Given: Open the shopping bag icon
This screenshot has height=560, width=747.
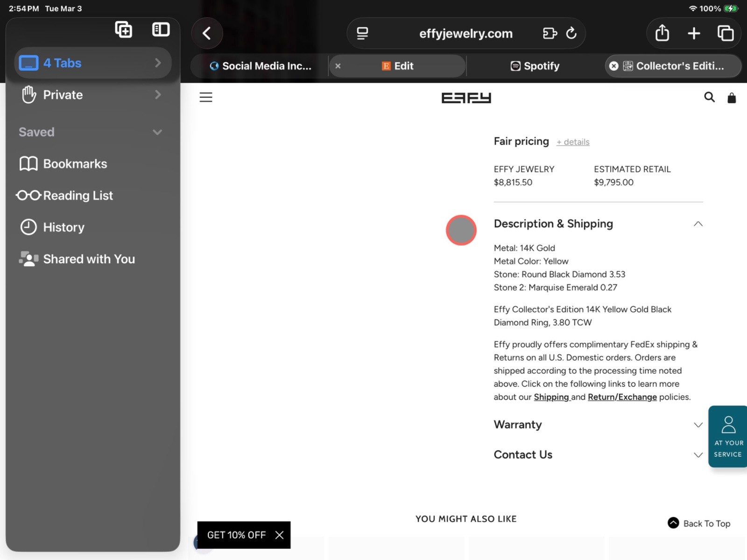Looking at the screenshot, I should click(732, 98).
